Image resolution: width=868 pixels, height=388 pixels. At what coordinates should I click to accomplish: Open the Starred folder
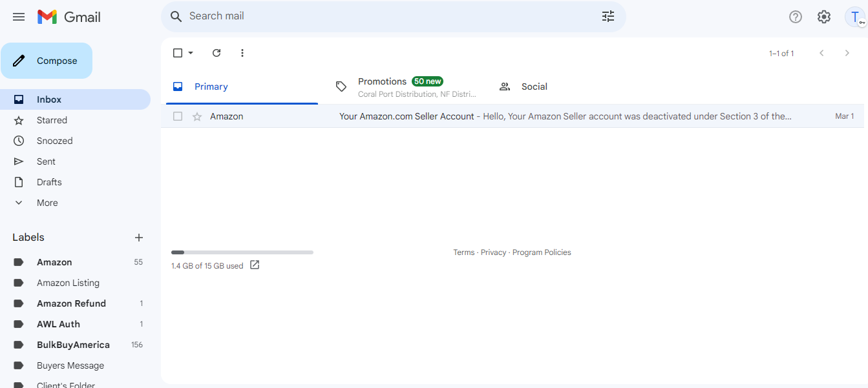tap(75, 120)
